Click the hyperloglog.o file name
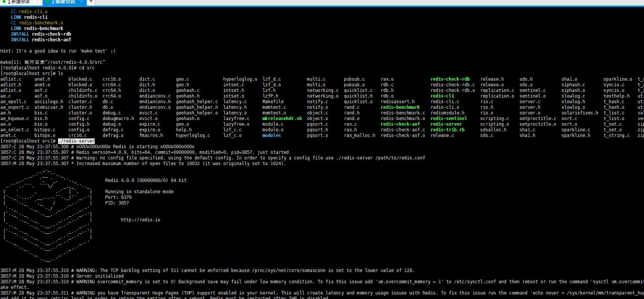 click(240, 79)
